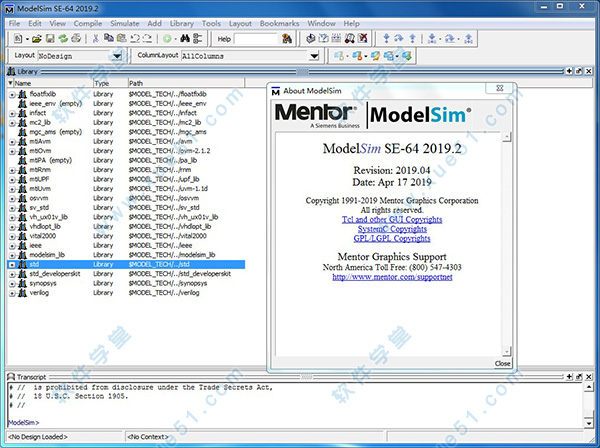Undock the Library panel
The width and height of the screenshot is (600, 448).
pyautogui.click(x=579, y=71)
